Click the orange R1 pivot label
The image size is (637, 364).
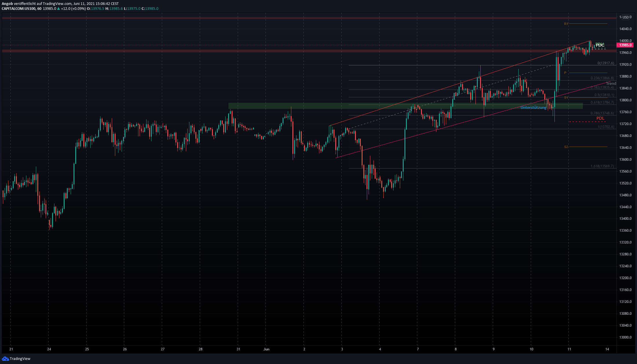click(x=566, y=24)
